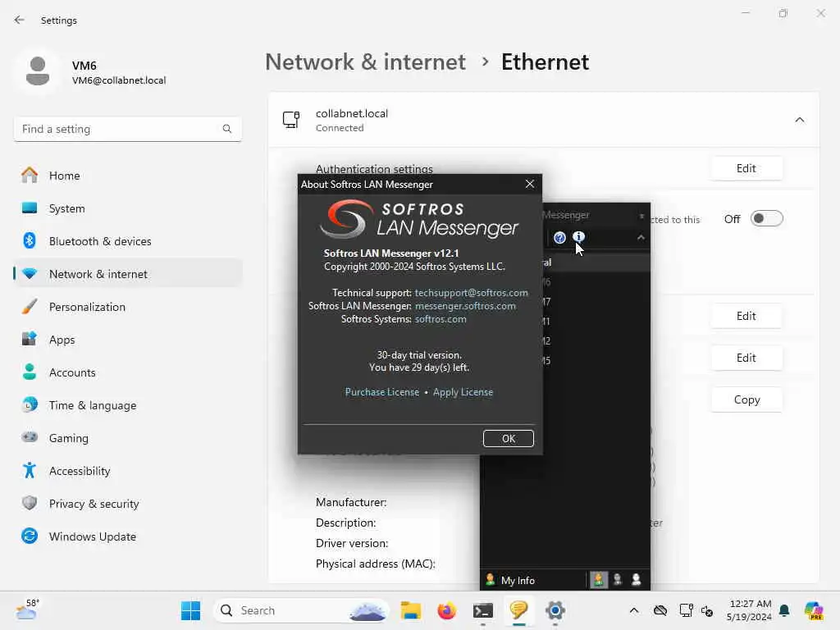Click the second Edit button in Ethernet page

(746, 316)
